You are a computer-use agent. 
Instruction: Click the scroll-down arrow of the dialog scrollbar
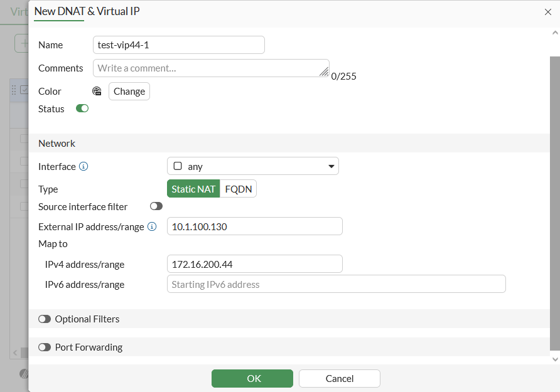(x=555, y=359)
